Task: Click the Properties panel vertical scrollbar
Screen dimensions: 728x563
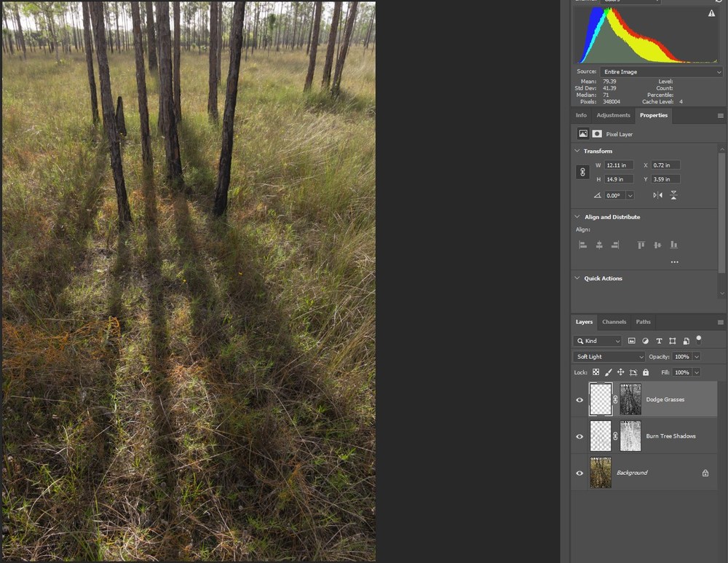Action: tap(721, 213)
